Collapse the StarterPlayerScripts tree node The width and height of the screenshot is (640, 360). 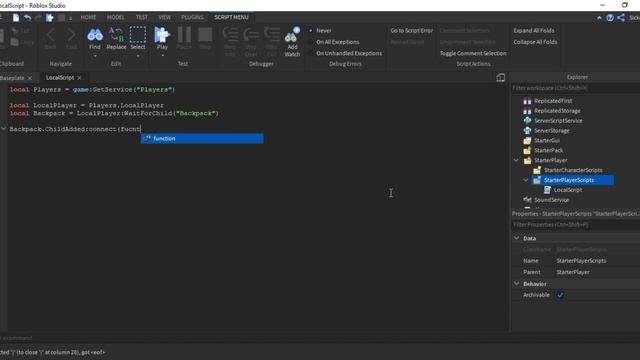[526, 180]
